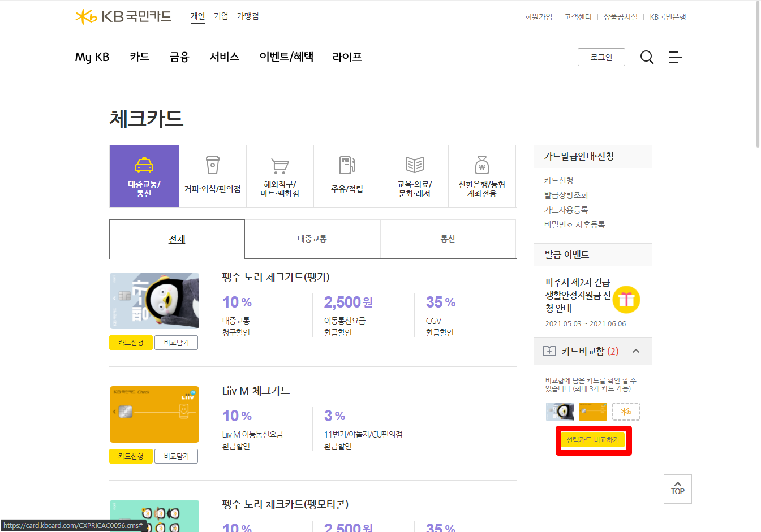
Task: Open the 상품공시실 link
Action: coord(621,17)
